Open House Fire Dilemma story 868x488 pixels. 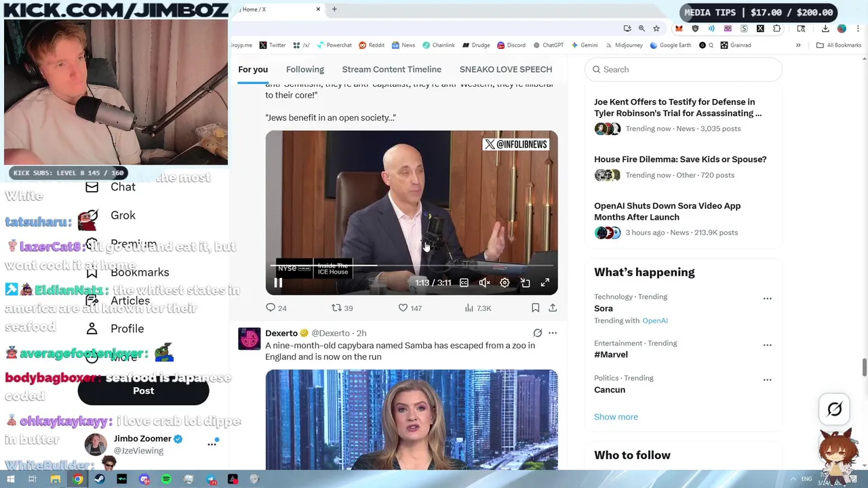tap(680, 159)
